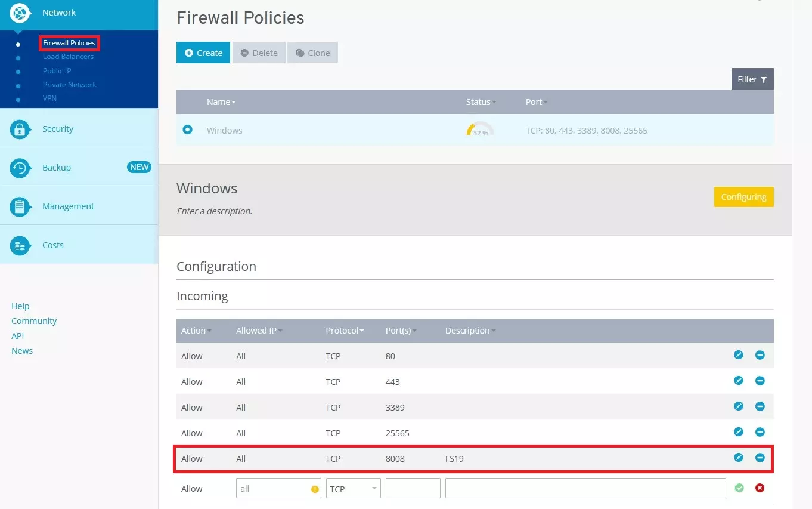This screenshot has height=509, width=812.
Task: Cancel new rule with red X icon
Action: (x=760, y=488)
